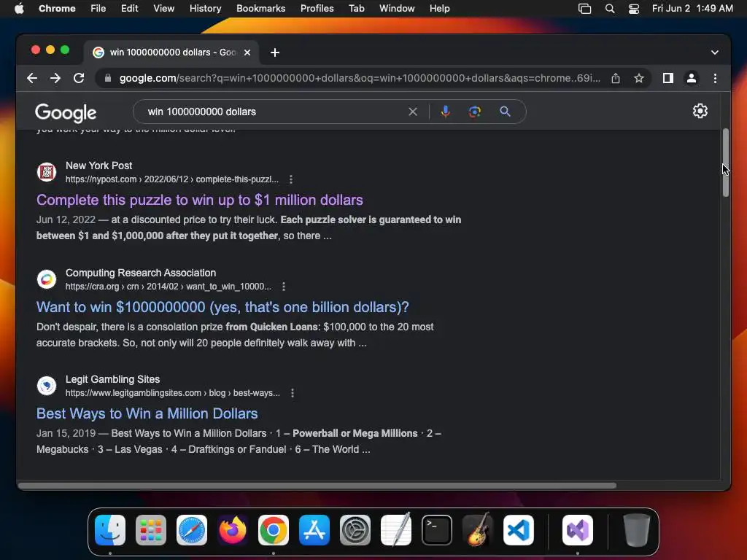Click the lock icon in address bar
The image size is (747, 560).
coord(108,78)
